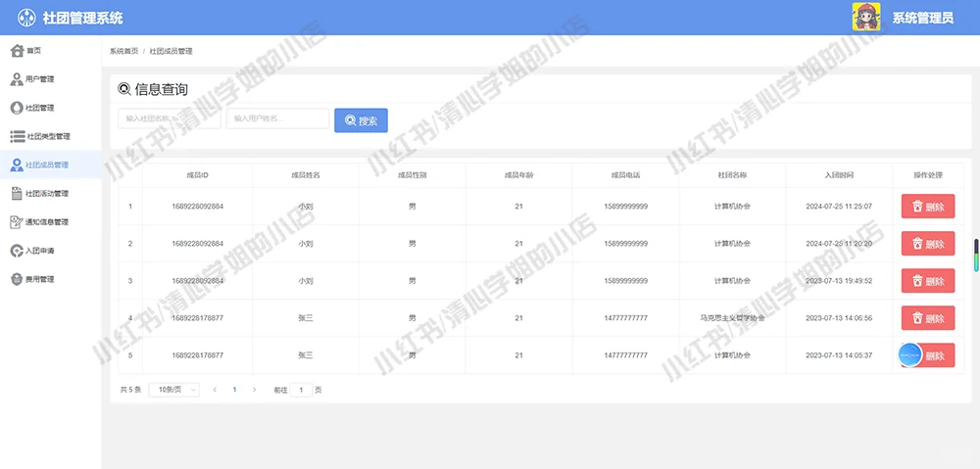
Task: Click the club system logo icon
Action: [26, 18]
